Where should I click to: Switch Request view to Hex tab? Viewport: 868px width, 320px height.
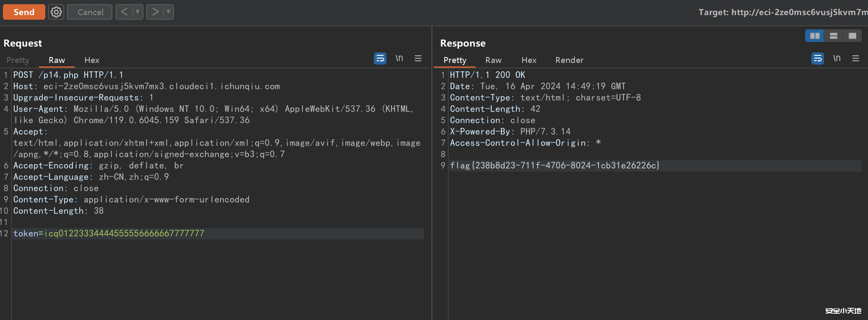coord(92,60)
